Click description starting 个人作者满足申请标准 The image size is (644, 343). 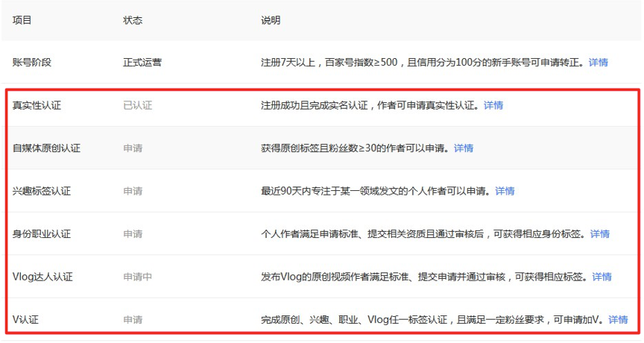pyautogui.click(x=423, y=234)
